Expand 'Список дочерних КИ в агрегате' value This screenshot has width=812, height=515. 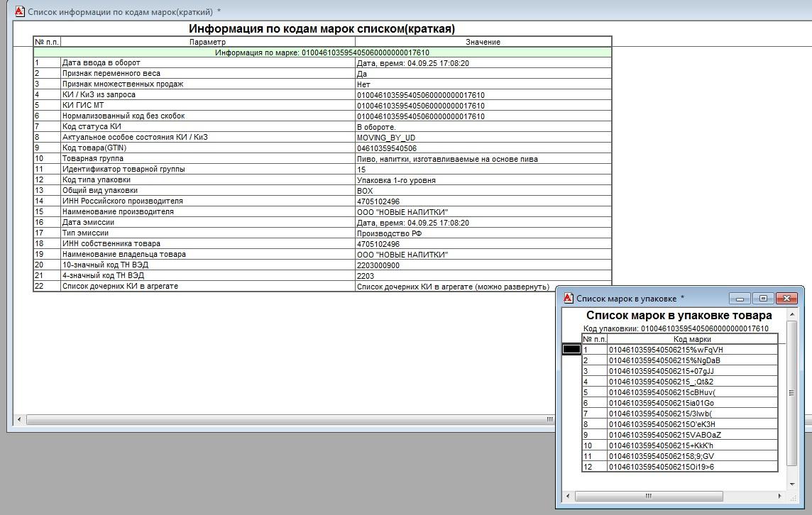pyautogui.click(x=453, y=287)
